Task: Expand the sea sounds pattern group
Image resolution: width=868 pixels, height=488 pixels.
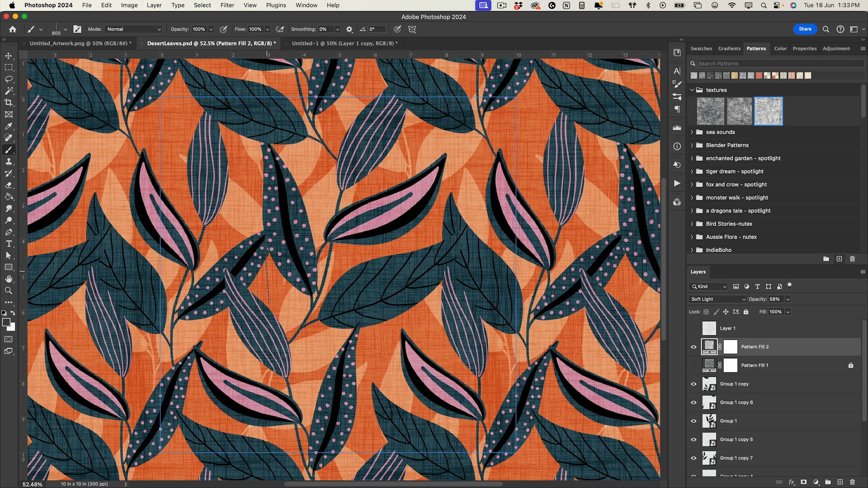Action: point(692,132)
